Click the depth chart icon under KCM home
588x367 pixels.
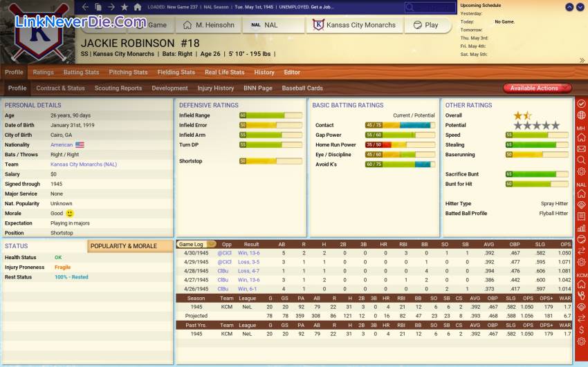point(581,296)
